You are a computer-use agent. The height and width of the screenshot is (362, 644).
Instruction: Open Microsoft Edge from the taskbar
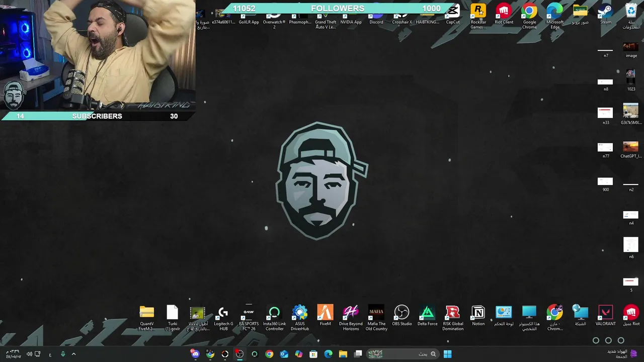328,354
